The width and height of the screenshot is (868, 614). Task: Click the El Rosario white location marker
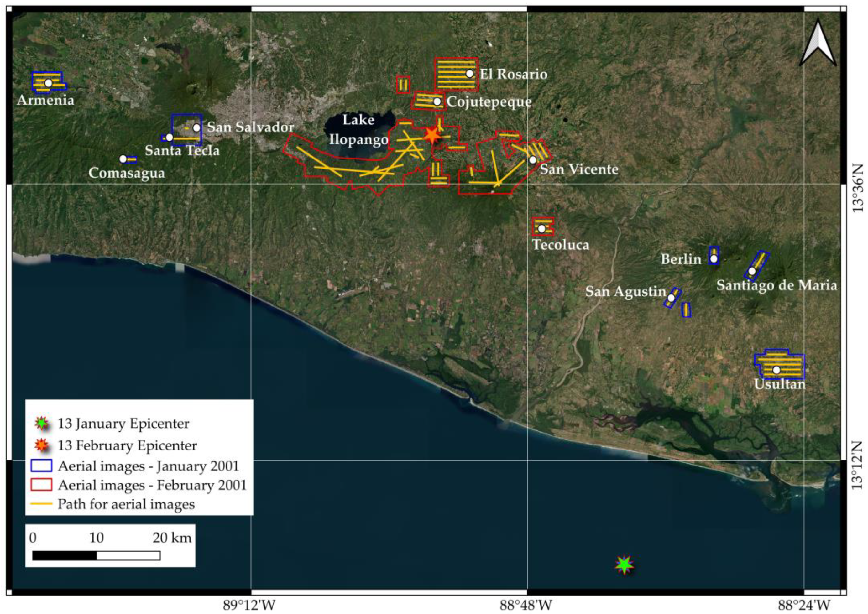[x=470, y=73]
